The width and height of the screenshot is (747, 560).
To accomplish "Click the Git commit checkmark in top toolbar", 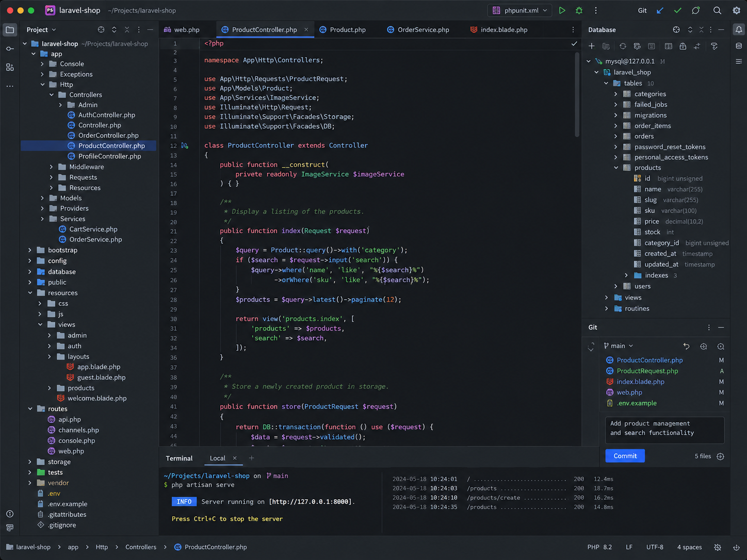I will (678, 10).
